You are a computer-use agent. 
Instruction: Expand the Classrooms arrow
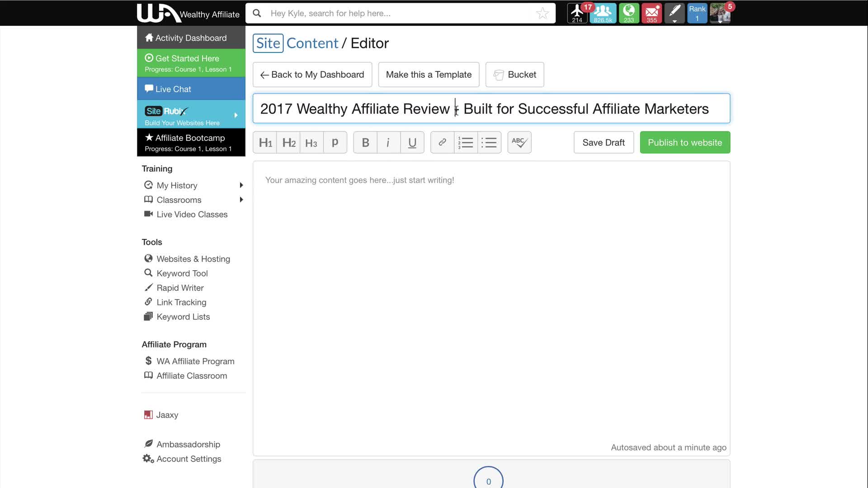click(241, 200)
